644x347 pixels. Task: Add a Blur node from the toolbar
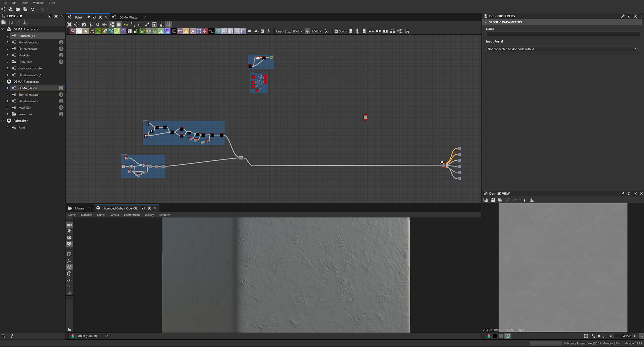(x=86, y=31)
